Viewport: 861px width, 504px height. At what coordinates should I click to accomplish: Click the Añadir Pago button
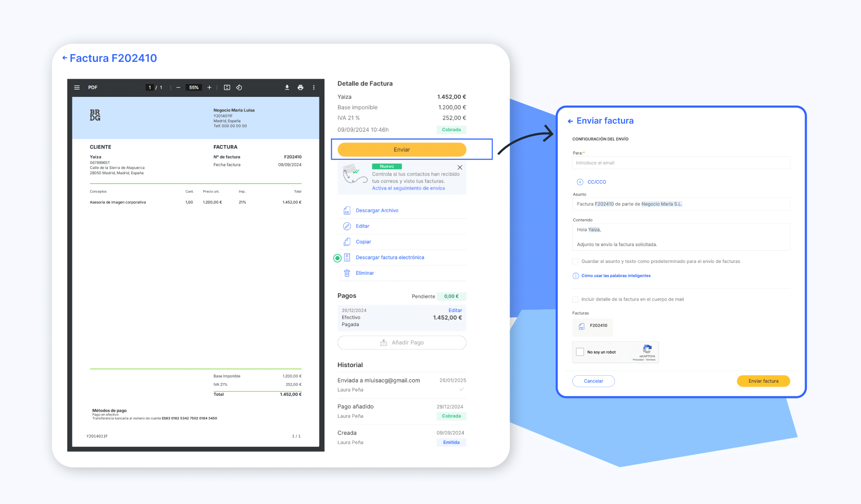402,343
